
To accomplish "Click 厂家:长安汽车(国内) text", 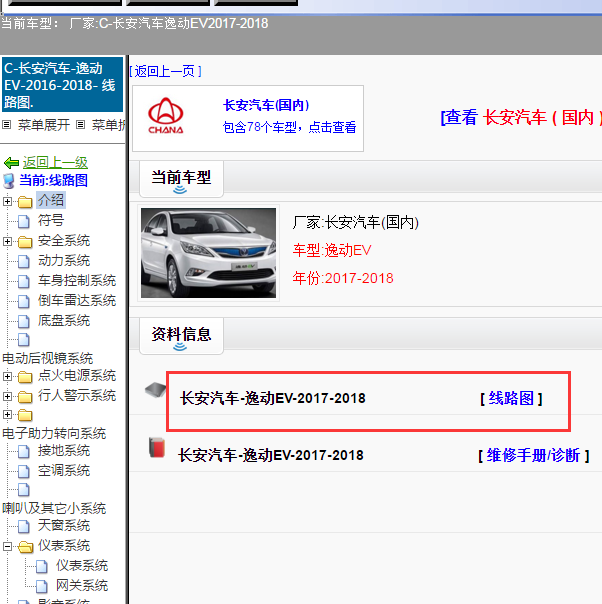I will (x=355, y=222).
